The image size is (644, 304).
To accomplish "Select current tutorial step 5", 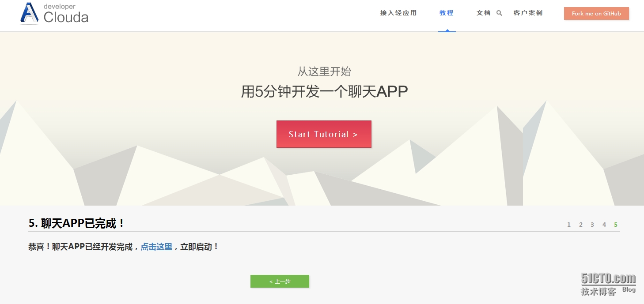I will (616, 225).
